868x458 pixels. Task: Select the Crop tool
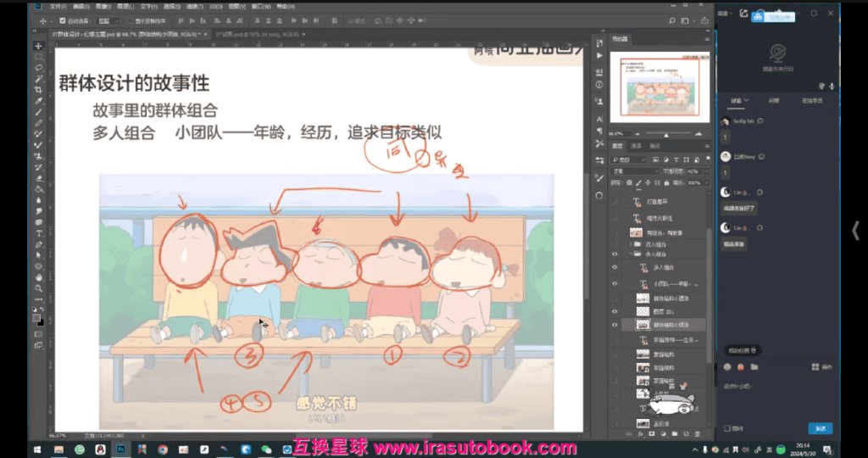[38, 90]
